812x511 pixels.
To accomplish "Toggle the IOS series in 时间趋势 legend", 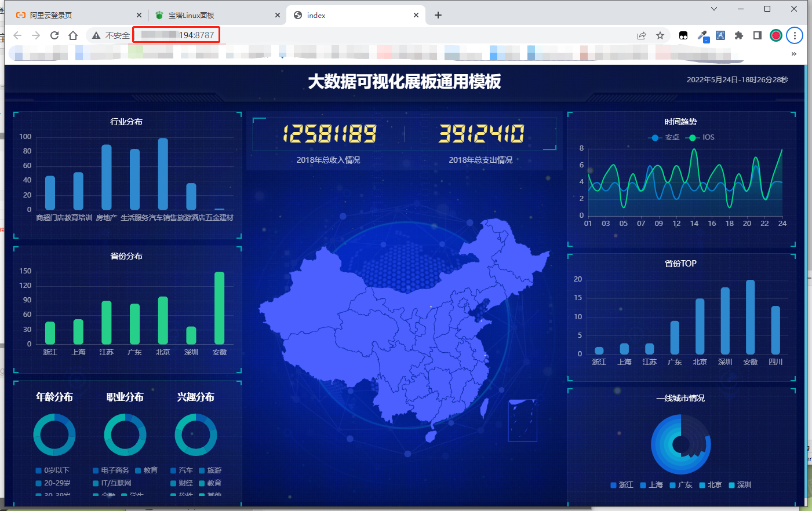I will click(x=700, y=137).
